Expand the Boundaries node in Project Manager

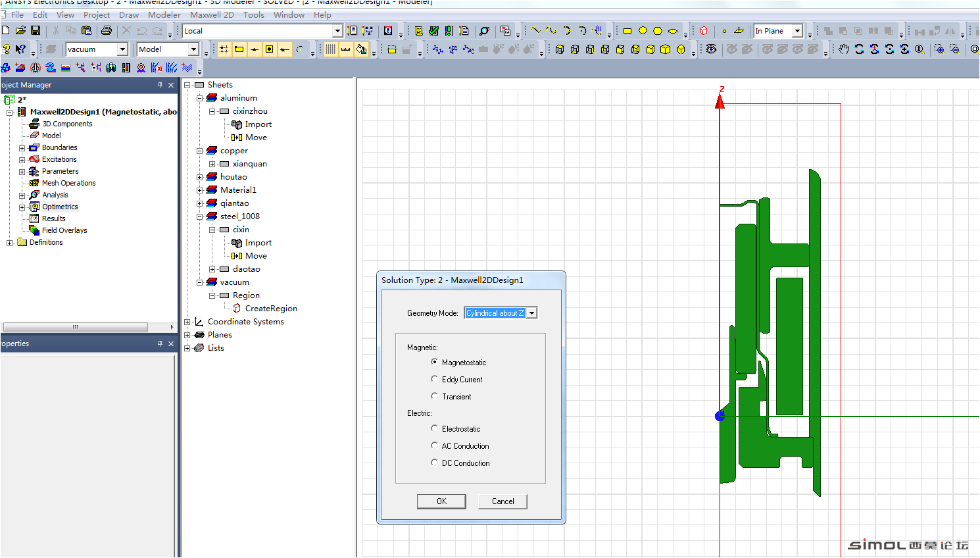(x=22, y=148)
